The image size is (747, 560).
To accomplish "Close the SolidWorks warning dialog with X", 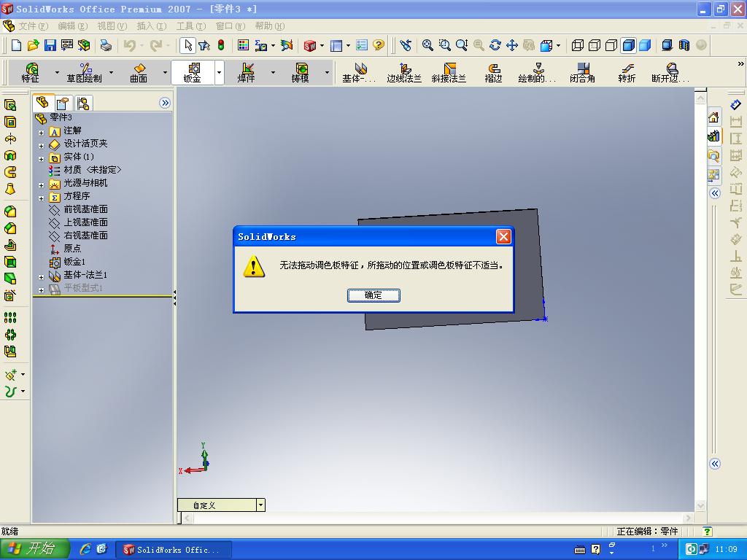I will pos(503,236).
